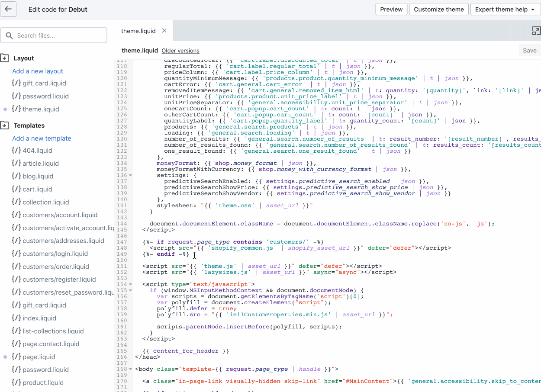The height and width of the screenshot is (392, 541).
Task: Click the Save button
Action: coord(529,51)
